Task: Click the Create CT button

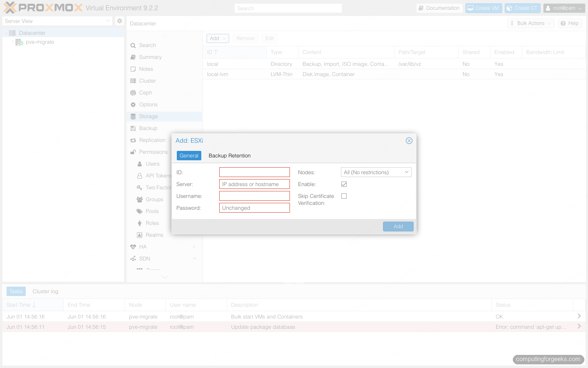Action: point(523,8)
